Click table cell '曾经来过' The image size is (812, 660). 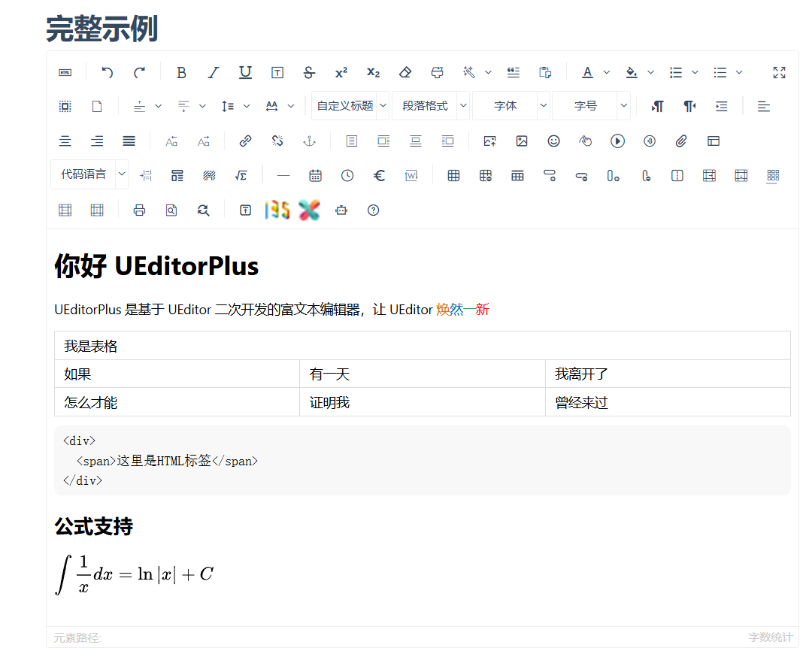click(x=668, y=402)
